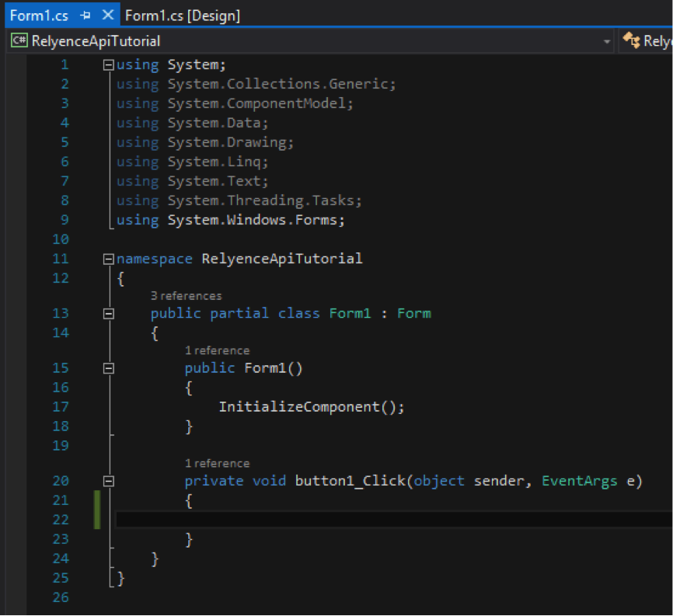
Task: Collapse the button1_Click method
Action: [109, 482]
